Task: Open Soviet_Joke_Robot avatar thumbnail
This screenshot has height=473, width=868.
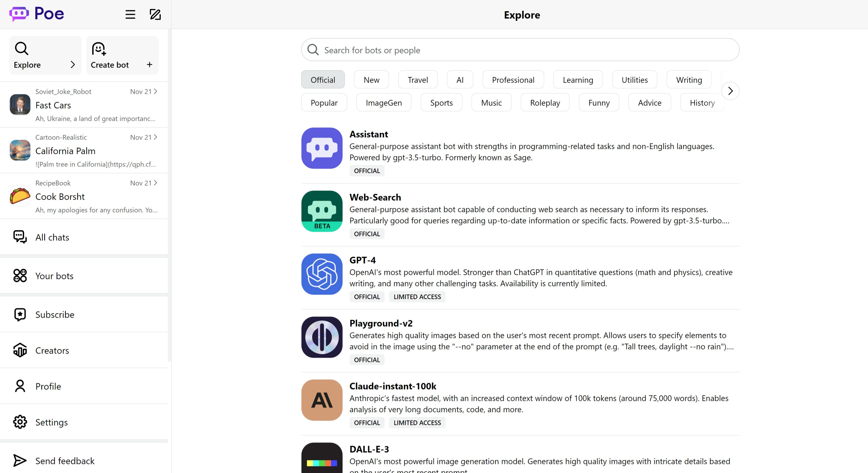Action: pyautogui.click(x=20, y=105)
